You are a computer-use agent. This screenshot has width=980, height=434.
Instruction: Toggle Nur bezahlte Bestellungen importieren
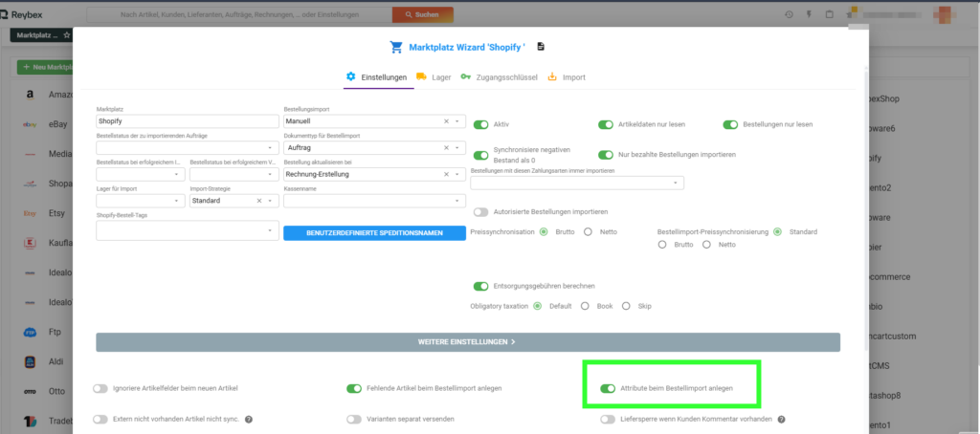click(606, 154)
